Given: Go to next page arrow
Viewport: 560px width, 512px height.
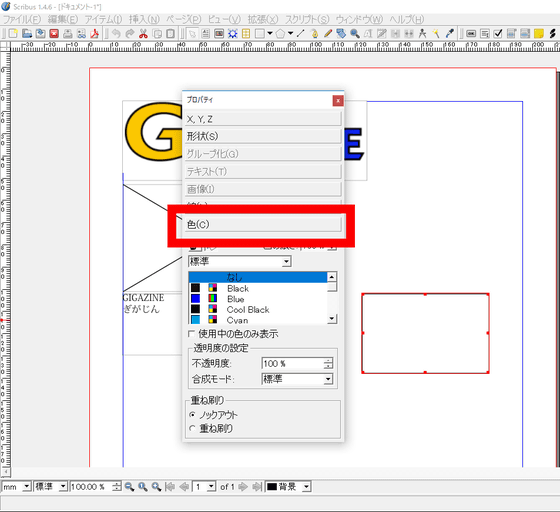Looking at the screenshot, I should [243, 487].
